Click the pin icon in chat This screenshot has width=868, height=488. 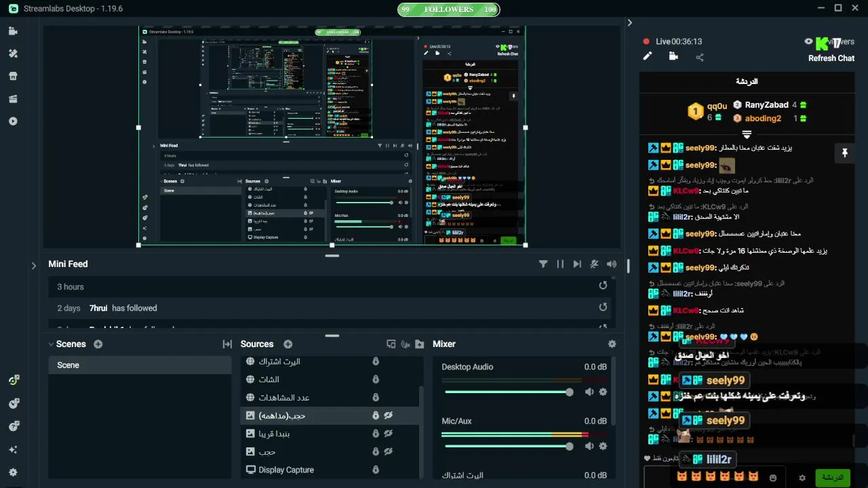pos(844,153)
